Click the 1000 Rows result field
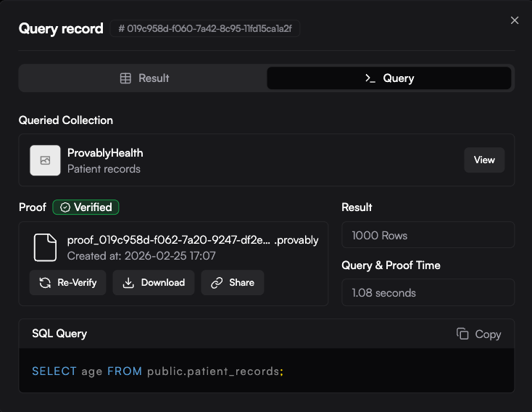Screen dimensions: 532x412 click(428, 236)
